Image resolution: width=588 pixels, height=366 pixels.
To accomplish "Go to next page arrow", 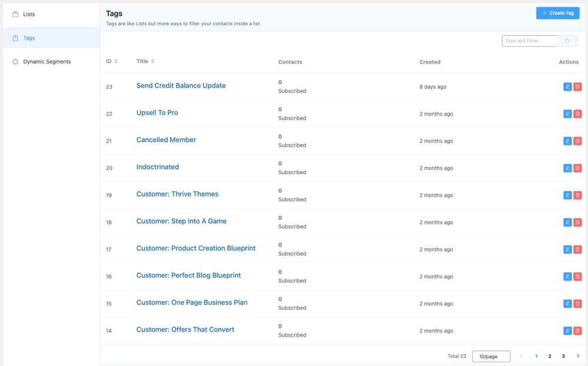I will [578, 356].
